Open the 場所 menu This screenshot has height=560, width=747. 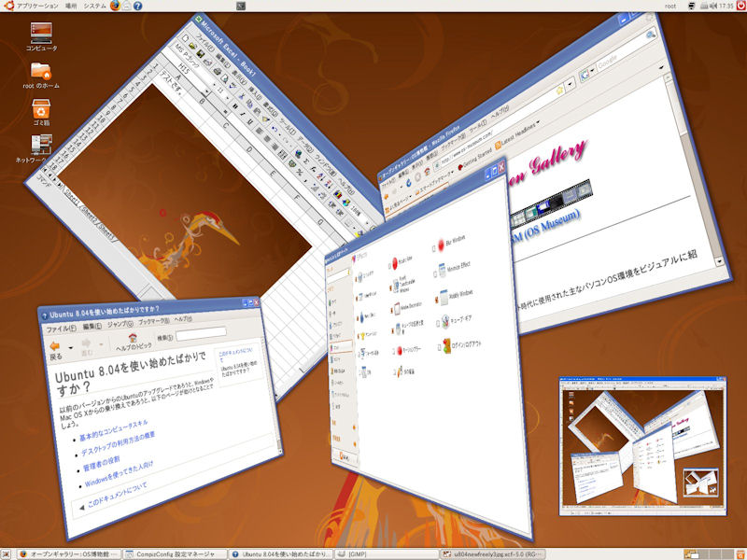[x=71, y=6]
